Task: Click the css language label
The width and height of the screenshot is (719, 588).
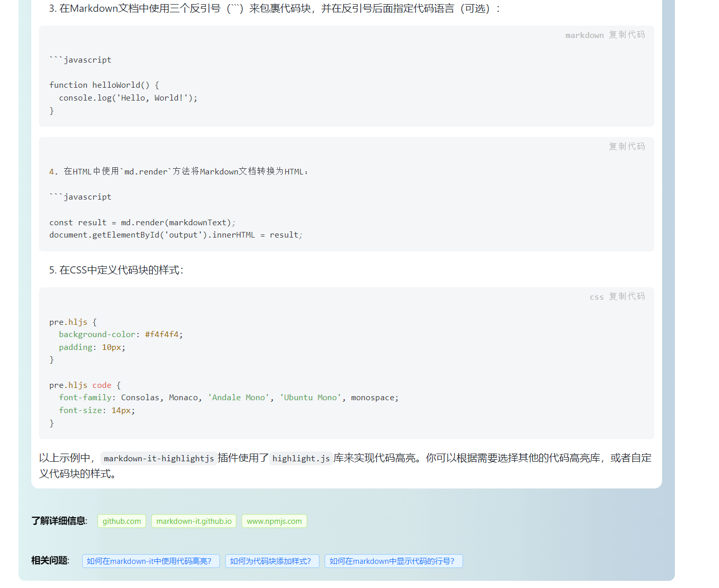Action: pyautogui.click(x=596, y=297)
